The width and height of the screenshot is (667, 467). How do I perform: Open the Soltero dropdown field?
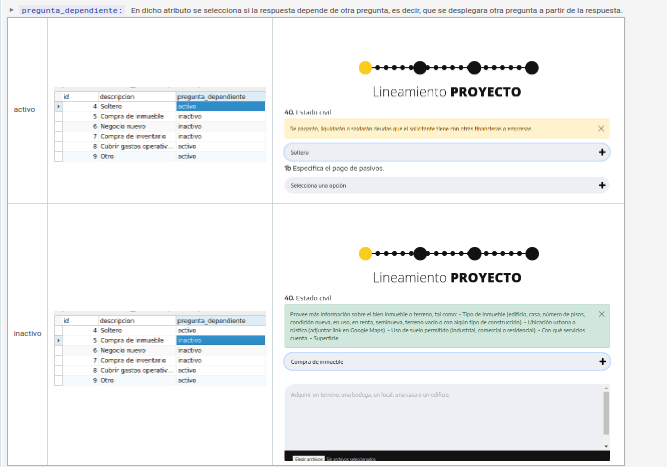click(440, 152)
